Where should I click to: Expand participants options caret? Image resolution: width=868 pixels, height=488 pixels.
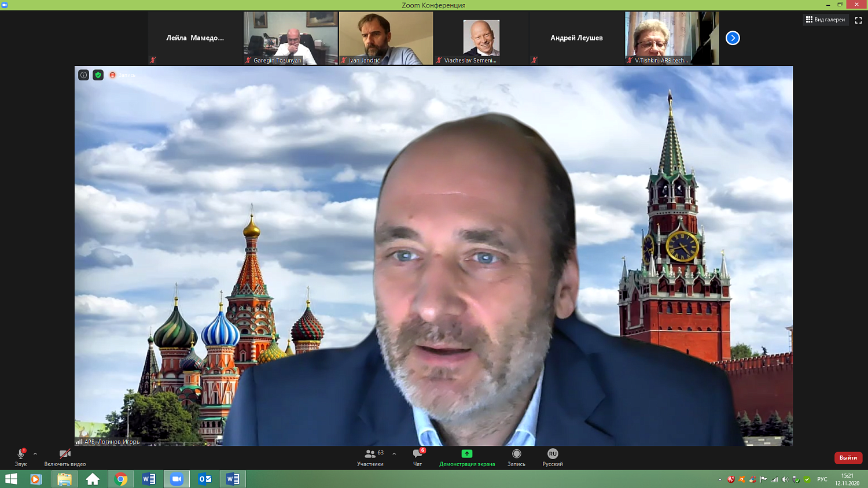[x=394, y=454]
